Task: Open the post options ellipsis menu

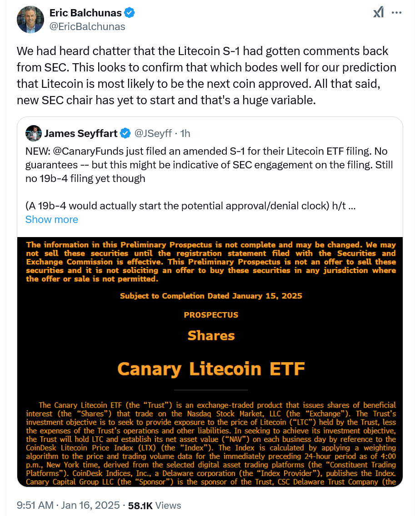Action: [x=397, y=13]
